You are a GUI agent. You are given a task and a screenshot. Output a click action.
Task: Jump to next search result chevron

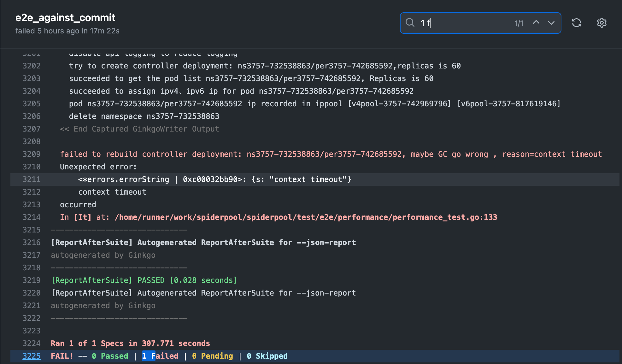tap(551, 23)
